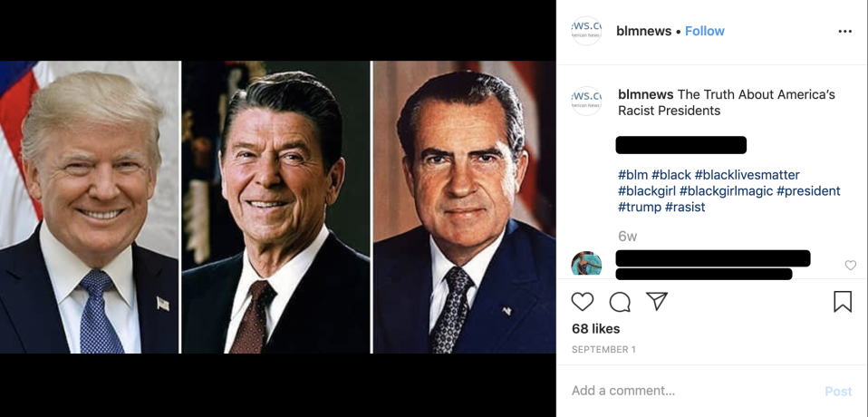The image size is (868, 417).
Task: Click the September 1 post date
Action: click(x=603, y=350)
